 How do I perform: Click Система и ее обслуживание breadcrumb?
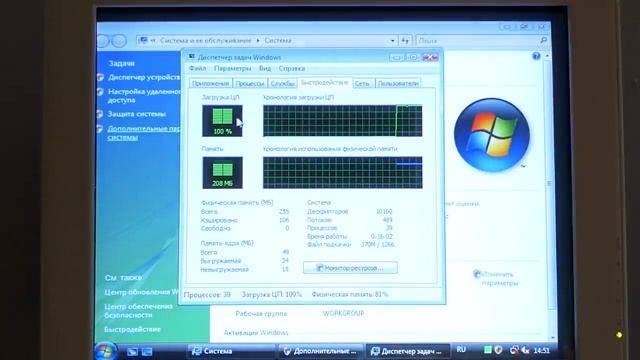point(206,40)
